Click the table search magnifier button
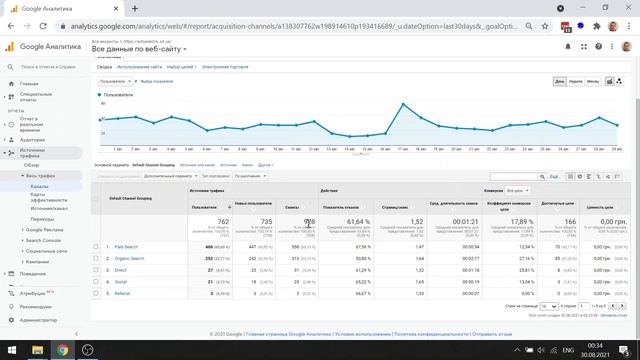The image size is (640, 360). (542, 176)
